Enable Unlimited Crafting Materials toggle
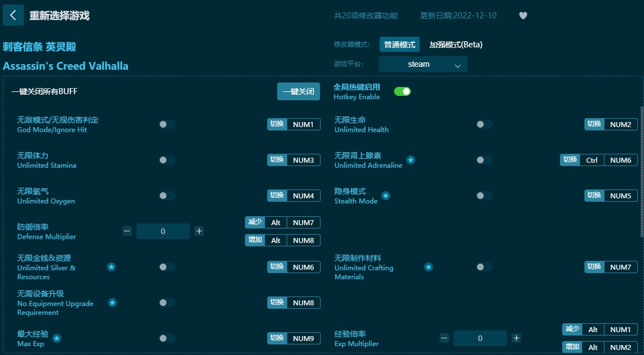 click(484, 267)
